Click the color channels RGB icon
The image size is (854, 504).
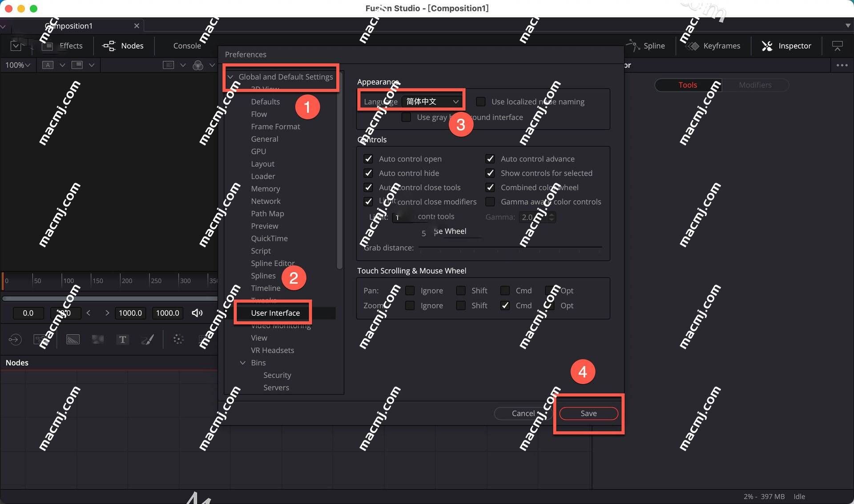tap(198, 65)
